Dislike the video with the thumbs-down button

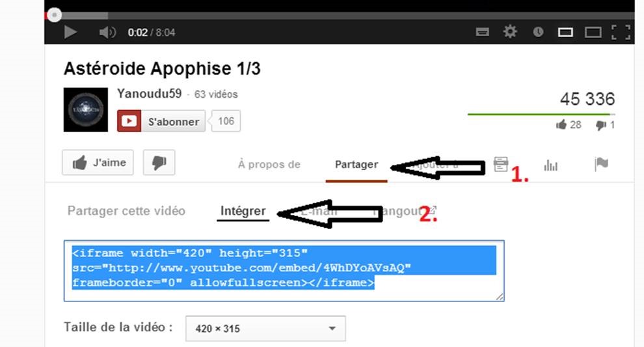click(159, 162)
